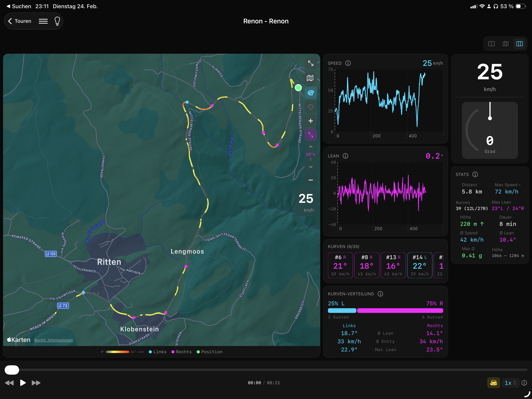Open the 1x playback speed dropdown
Viewport: 532px width, 399px height.
pos(510,383)
